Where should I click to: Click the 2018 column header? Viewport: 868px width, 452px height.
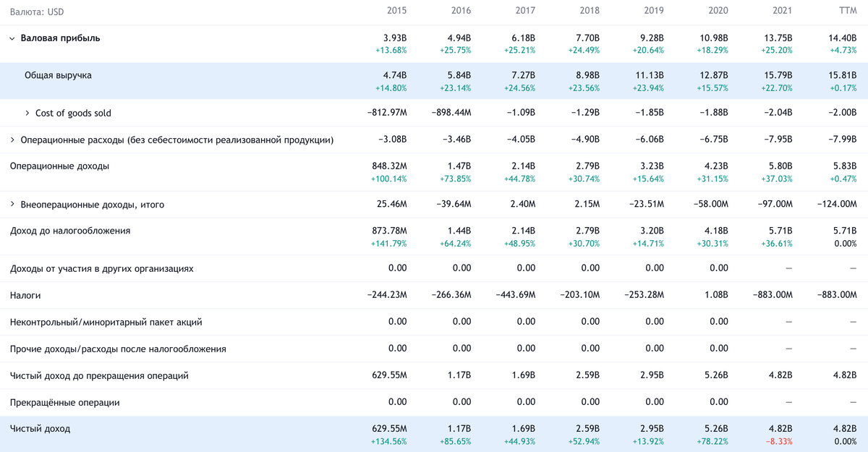590,11
